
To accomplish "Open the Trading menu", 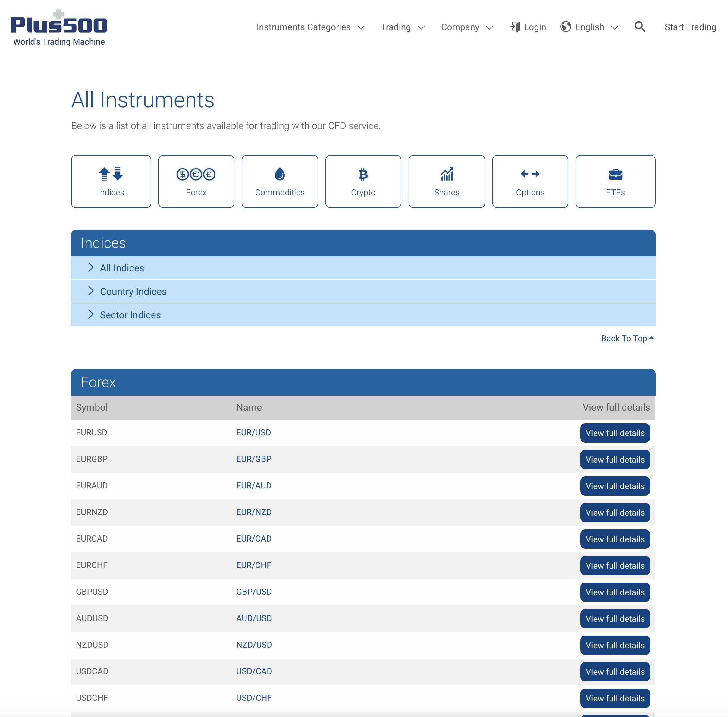I will [x=402, y=27].
